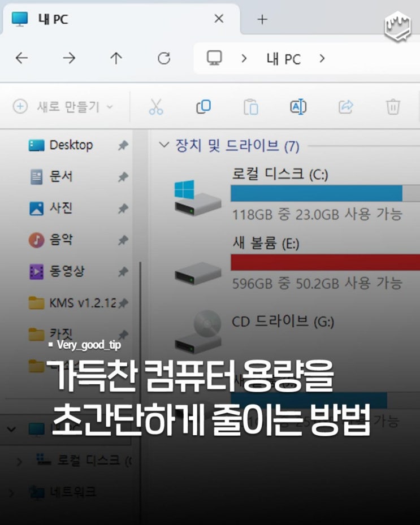The height and width of the screenshot is (525, 420).
Task: Select the CD 드라이브 (G:) disc icon
Action: 198,332
